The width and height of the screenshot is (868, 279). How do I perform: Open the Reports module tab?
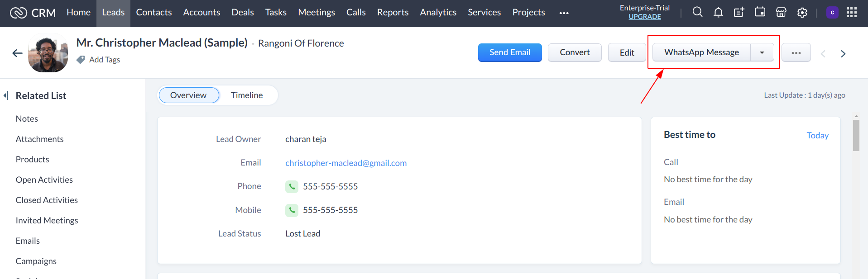click(393, 13)
